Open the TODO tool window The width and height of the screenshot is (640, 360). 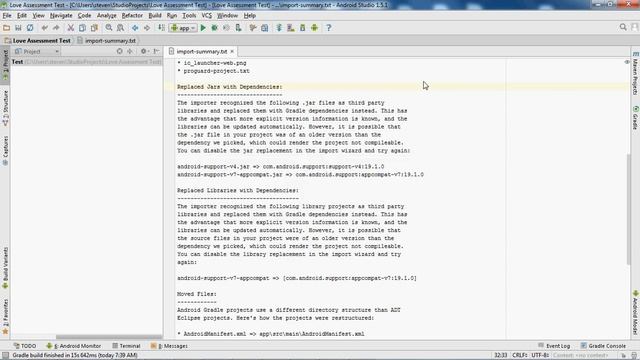(25, 346)
